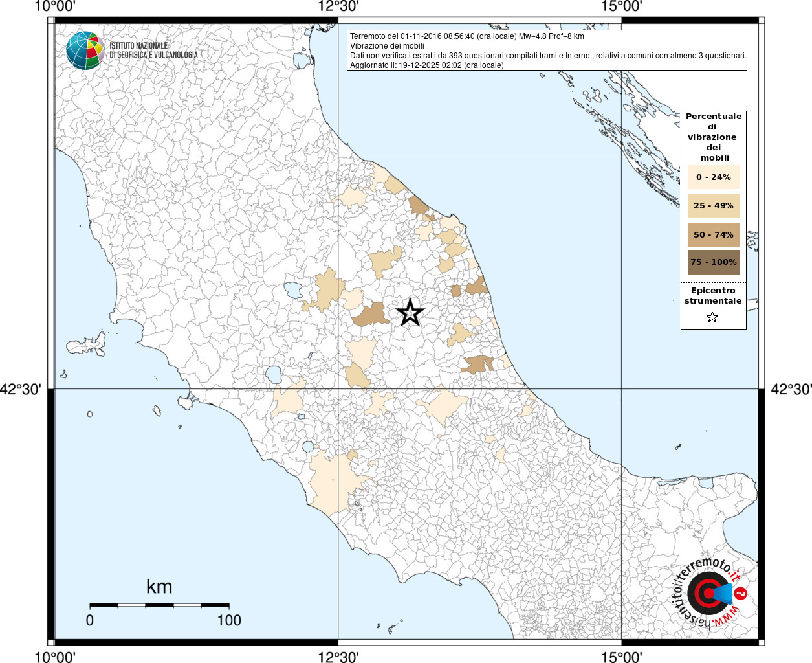
Task: Click Lake Bolsena on the map
Action: tap(274, 374)
